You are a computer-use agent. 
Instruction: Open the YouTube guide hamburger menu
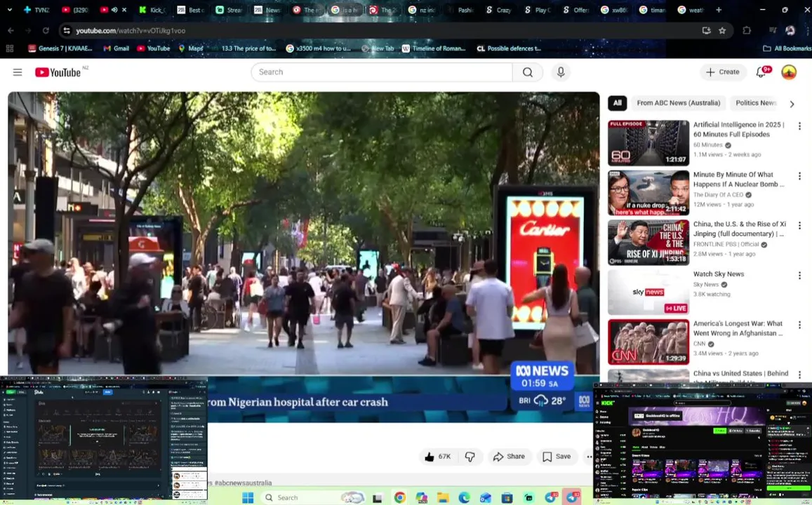pyautogui.click(x=18, y=72)
